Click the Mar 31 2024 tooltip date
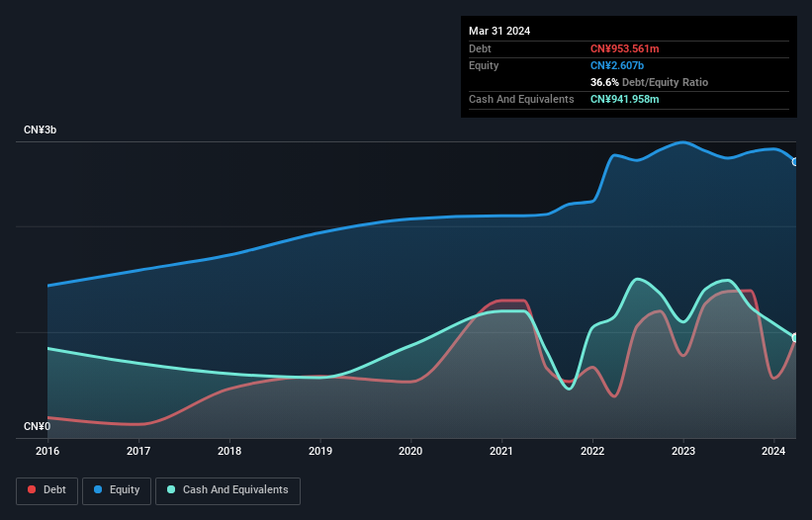Image resolution: width=812 pixels, height=520 pixels. pyautogui.click(x=499, y=31)
